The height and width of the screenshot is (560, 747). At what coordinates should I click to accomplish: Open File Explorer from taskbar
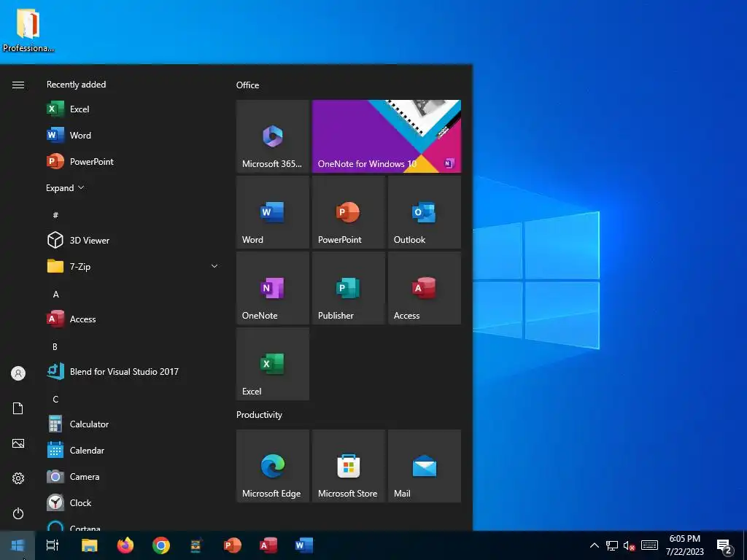click(x=90, y=545)
